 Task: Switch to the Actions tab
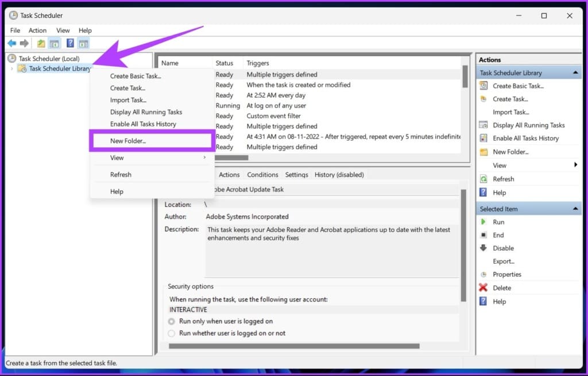229,175
